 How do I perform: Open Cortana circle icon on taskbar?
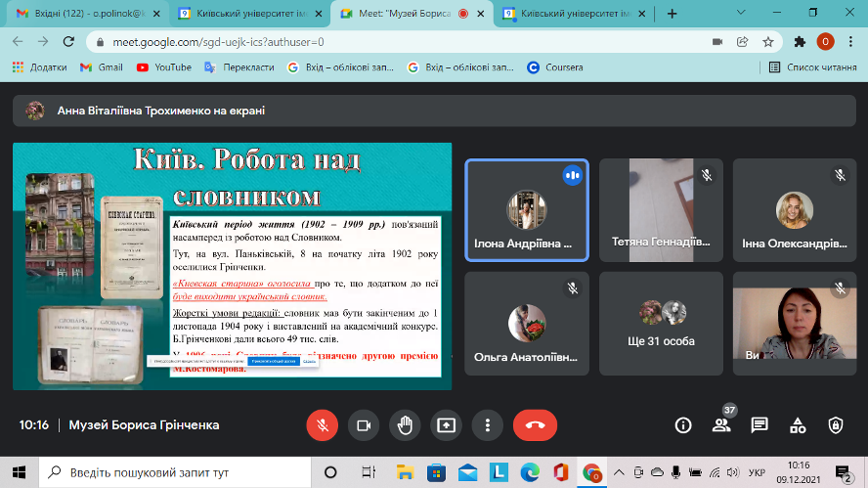pos(330,472)
